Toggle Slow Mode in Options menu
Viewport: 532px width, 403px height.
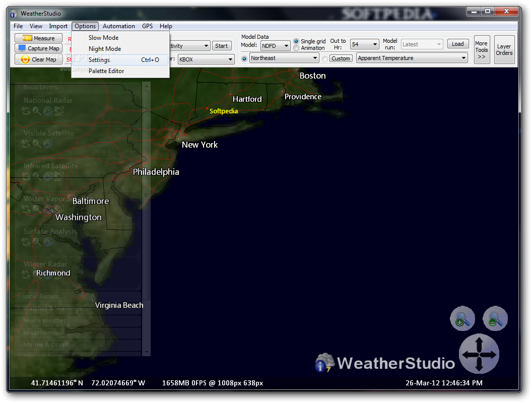coord(120,38)
